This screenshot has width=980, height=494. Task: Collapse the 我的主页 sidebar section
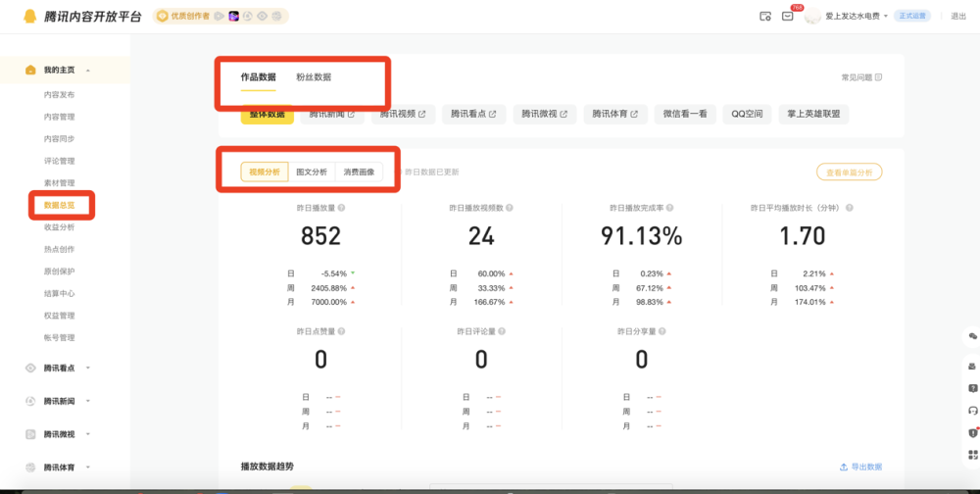pyautogui.click(x=87, y=70)
